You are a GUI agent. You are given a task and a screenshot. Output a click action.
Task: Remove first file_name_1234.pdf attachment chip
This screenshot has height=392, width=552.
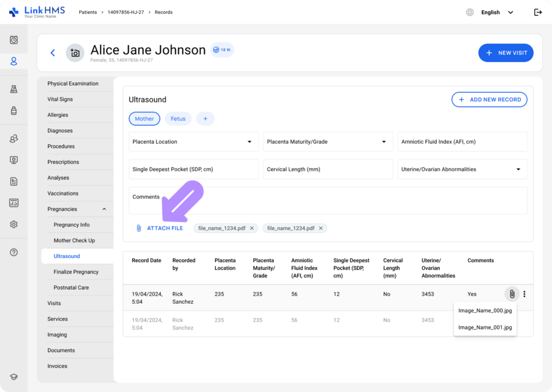(x=252, y=228)
